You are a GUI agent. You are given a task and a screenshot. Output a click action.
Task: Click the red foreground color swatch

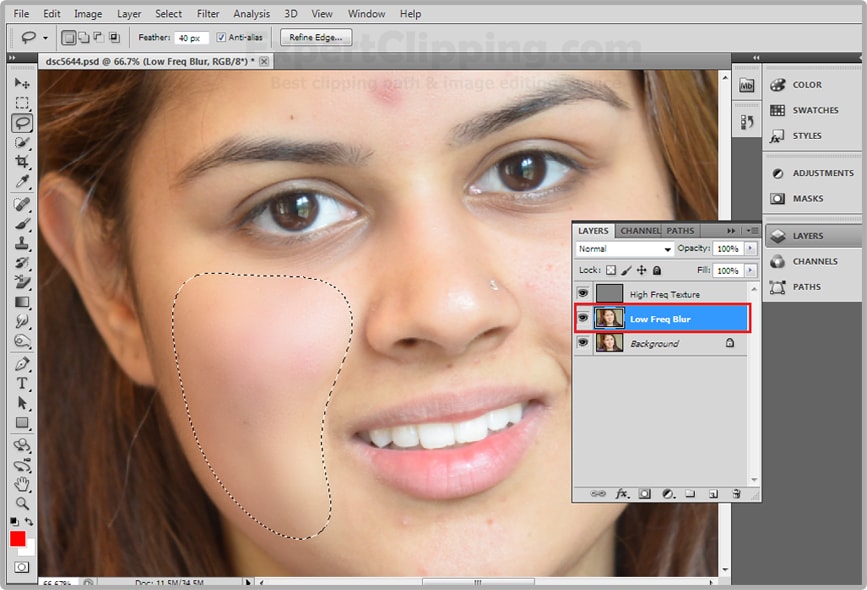point(16,540)
